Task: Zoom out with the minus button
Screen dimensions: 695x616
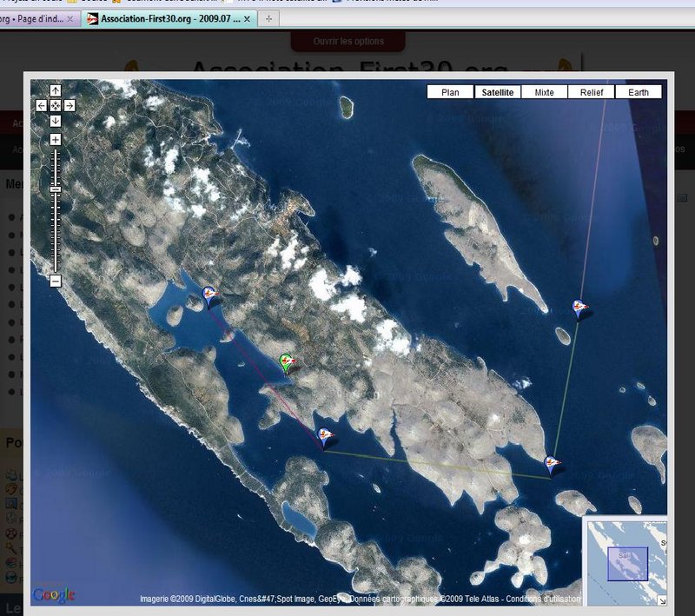Action: pos(55,281)
